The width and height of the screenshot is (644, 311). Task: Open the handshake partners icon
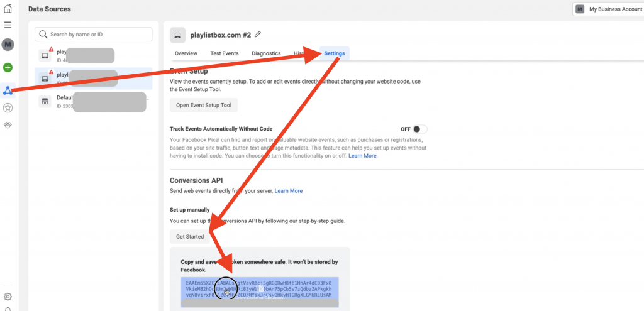[x=8, y=125]
